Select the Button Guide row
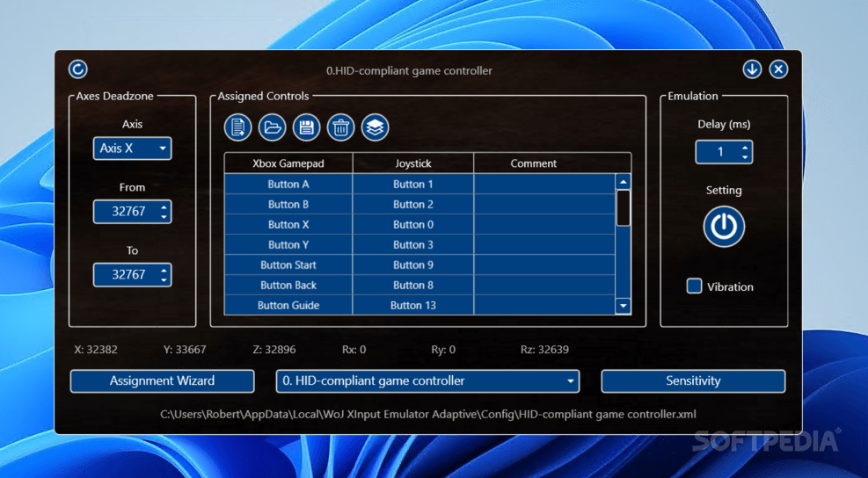868x478 pixels. (x=419, y=305)
